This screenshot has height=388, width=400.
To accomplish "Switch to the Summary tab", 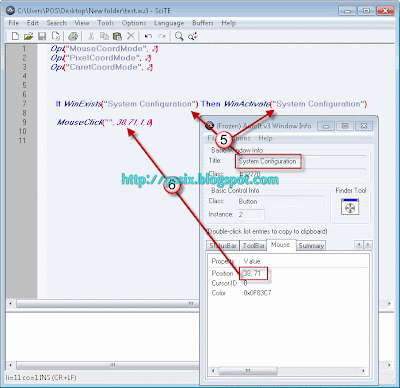I will coord(311,246).
